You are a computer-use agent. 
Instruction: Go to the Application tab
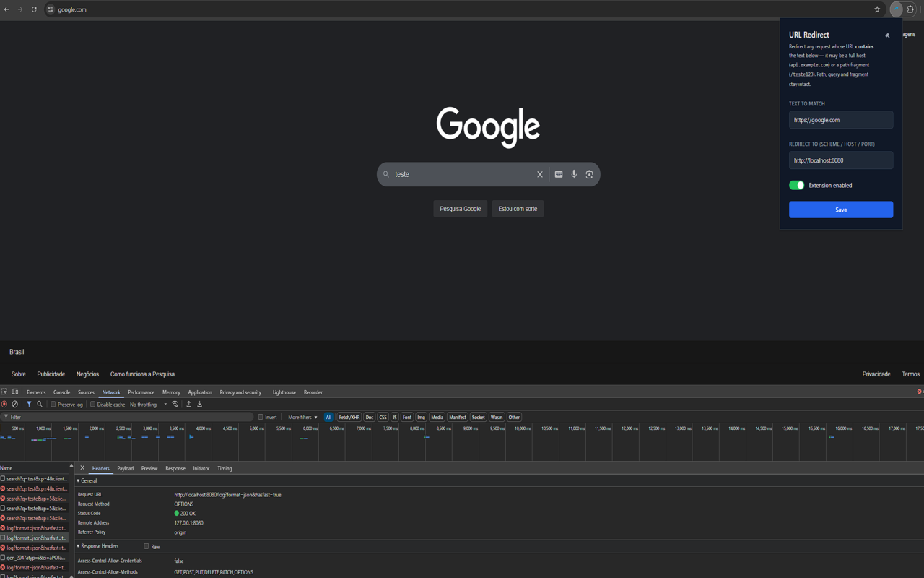tap(200, 392)
